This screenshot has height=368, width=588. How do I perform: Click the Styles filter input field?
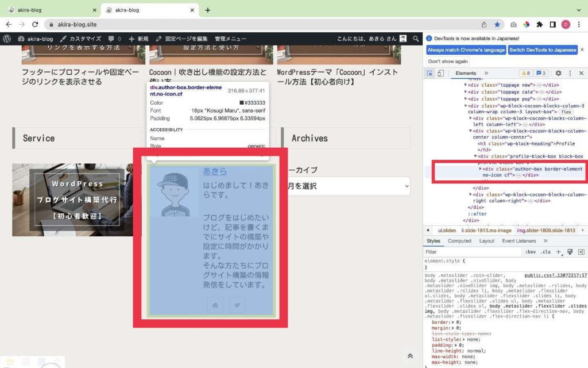click(473, 252)
